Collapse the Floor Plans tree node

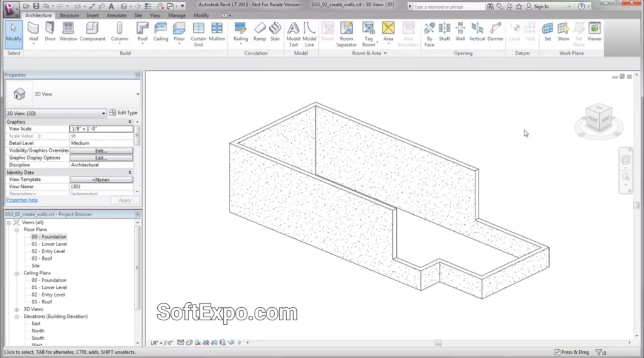coord(17,230)
